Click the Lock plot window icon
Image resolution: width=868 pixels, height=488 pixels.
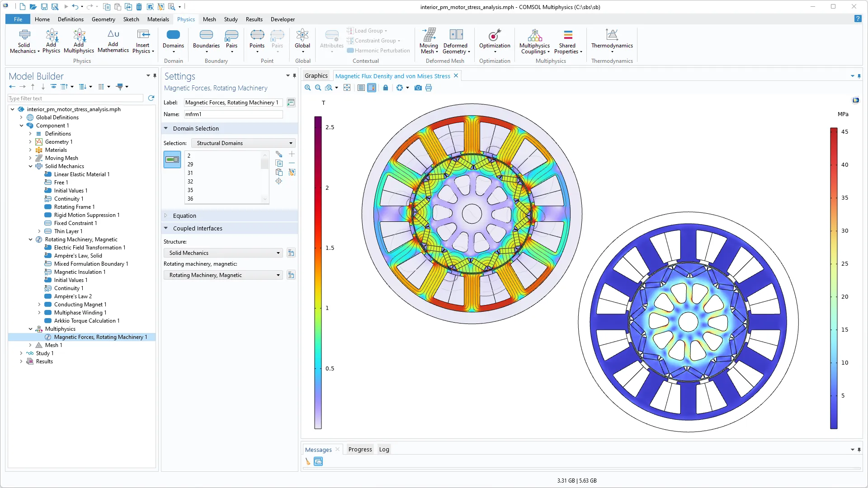point(385,88)
